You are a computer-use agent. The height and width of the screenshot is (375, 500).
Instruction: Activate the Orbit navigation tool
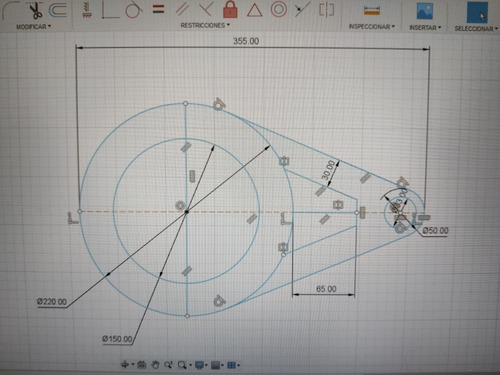[x=125, y=365]
